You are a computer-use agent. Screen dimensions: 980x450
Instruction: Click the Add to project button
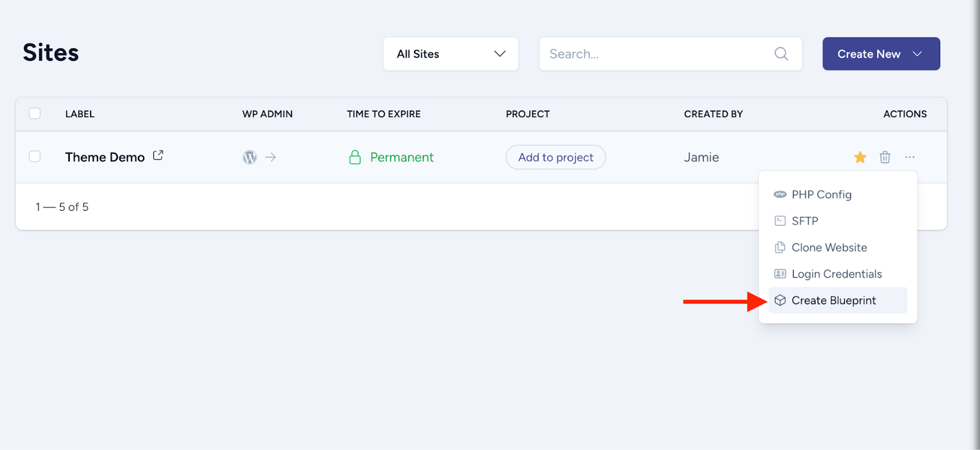556,158
